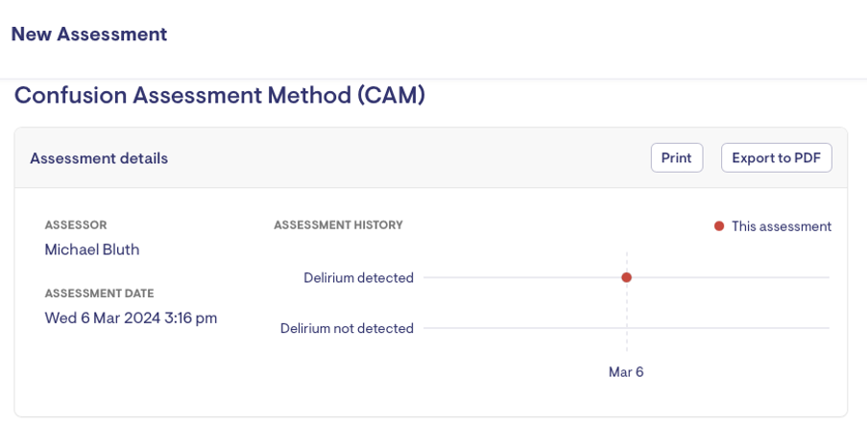
Task: Click the "Delirium not detected" axis label
Action: point(347,328)
